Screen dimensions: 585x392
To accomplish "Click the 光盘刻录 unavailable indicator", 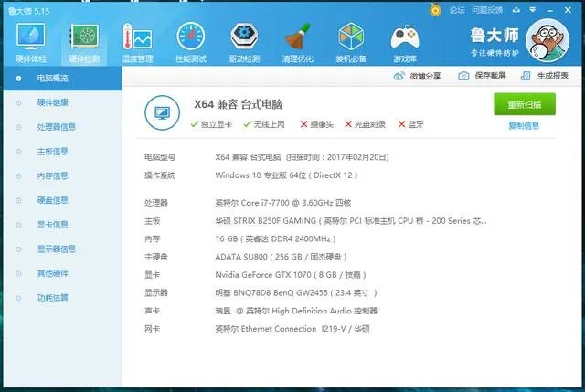I will [365, 124].
